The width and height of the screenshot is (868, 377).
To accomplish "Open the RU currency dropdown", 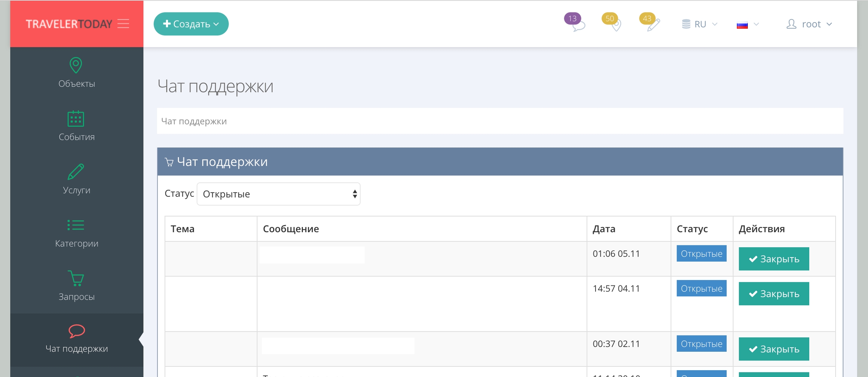I will pos(700,25).
